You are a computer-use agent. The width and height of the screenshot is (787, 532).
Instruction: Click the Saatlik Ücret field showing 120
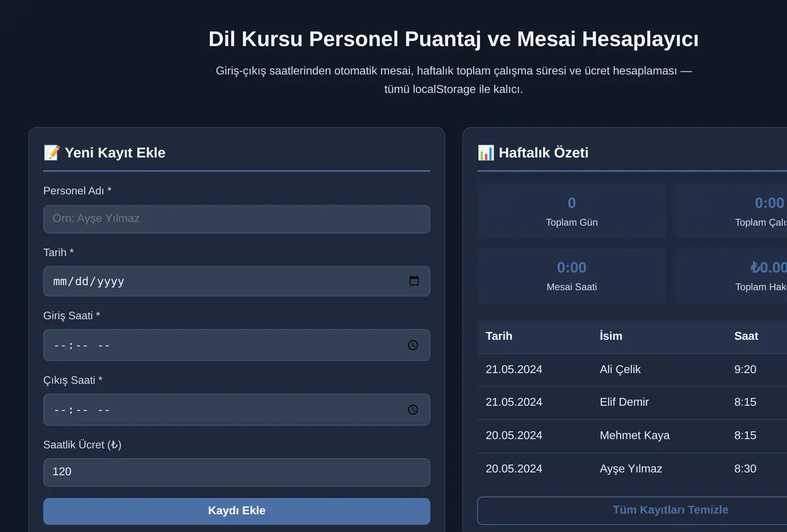[237, 472]
